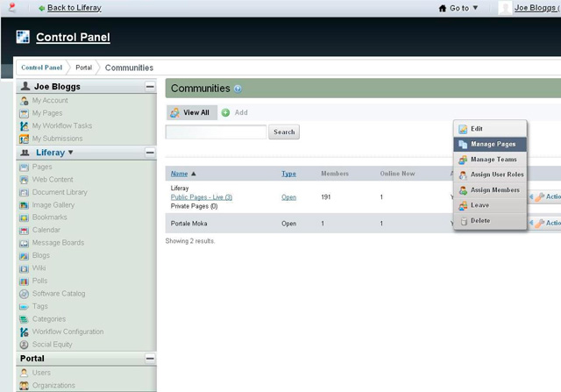Viewport: 561px width, 392px height.
Task: Choose Assign User Roles from menu
Action: [490, 175]
